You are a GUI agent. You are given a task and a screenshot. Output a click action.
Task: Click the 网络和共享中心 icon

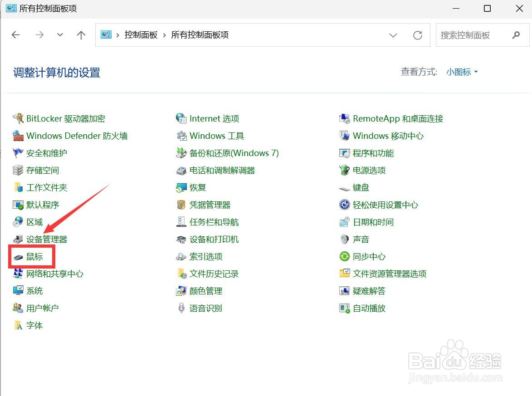(18, 274)
